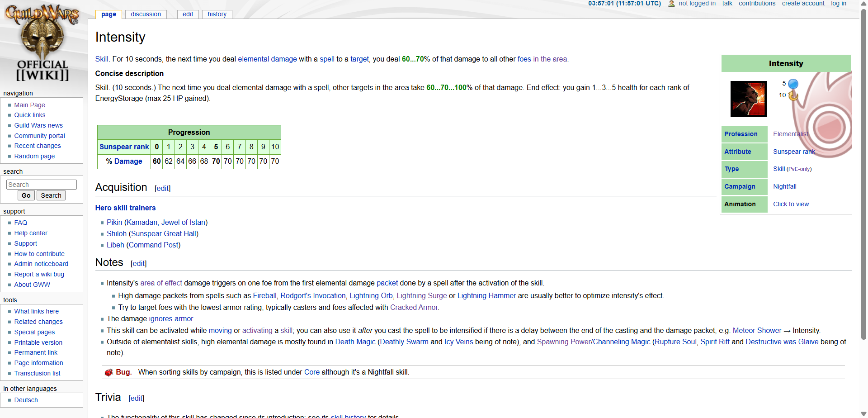Open Report a wiki bug link
The width and height of the screenshot is (868, 418).
click(x=39, y=274)
